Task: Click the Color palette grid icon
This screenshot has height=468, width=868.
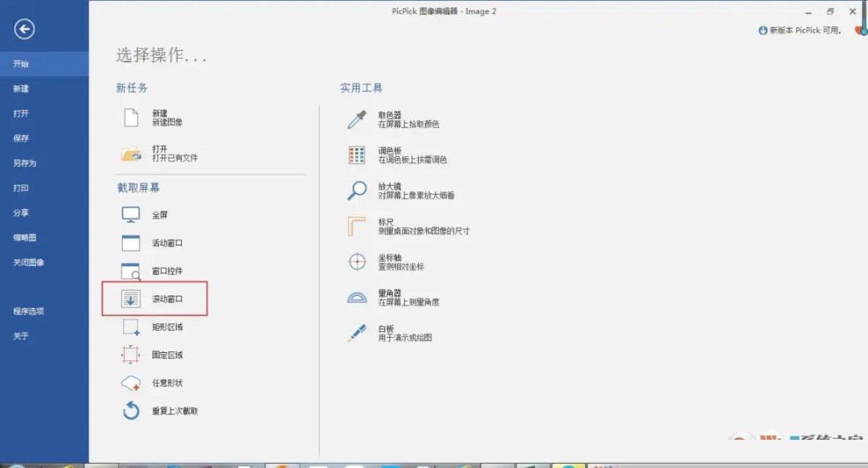Action: pos(357,155)
